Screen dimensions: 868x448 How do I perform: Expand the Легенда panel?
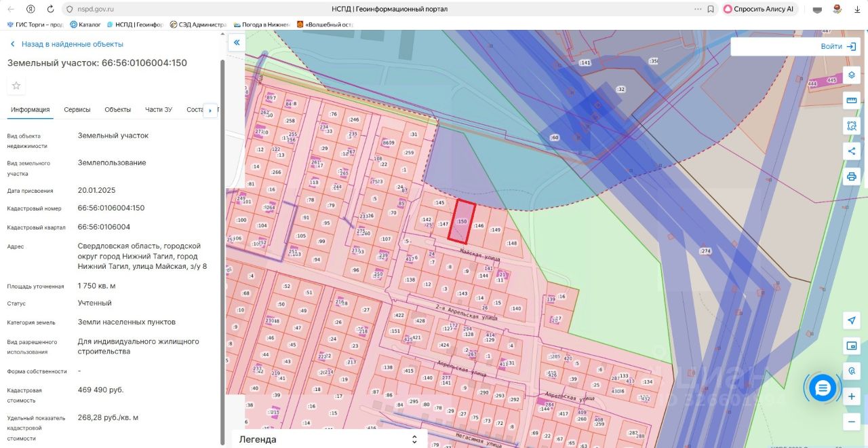[414, 439]
